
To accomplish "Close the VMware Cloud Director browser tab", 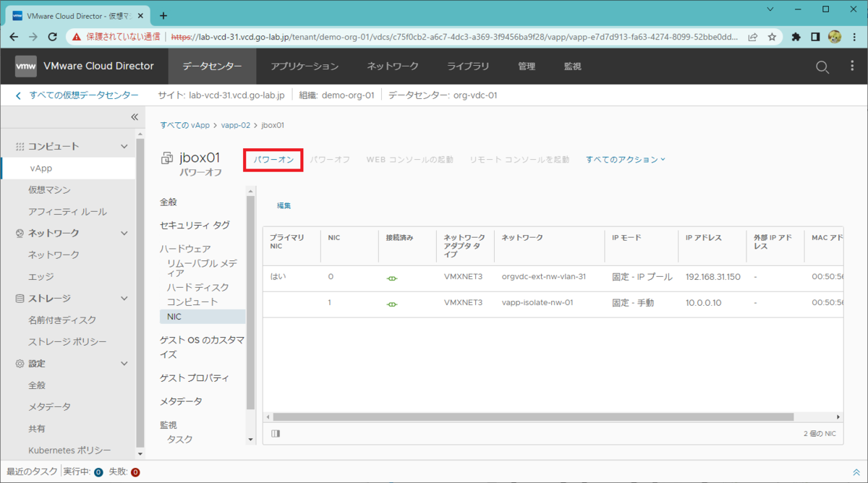I will pyautogui.click(x=140, y=15).
